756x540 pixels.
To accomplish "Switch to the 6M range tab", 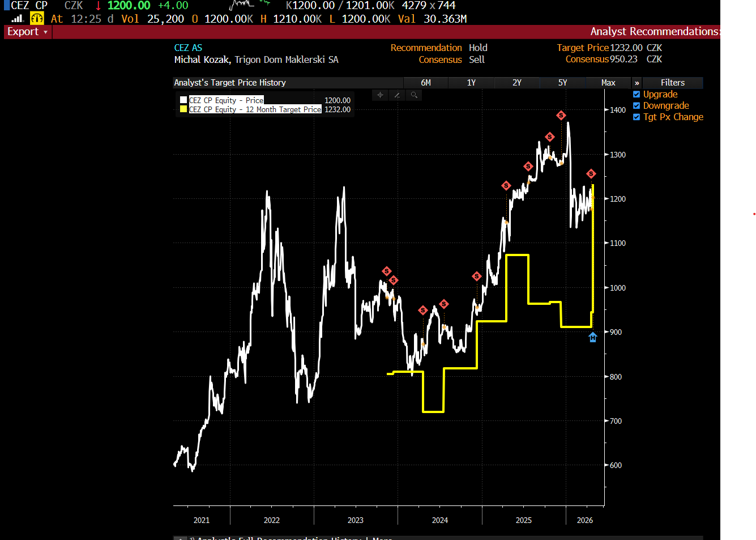I will point(426,83).
